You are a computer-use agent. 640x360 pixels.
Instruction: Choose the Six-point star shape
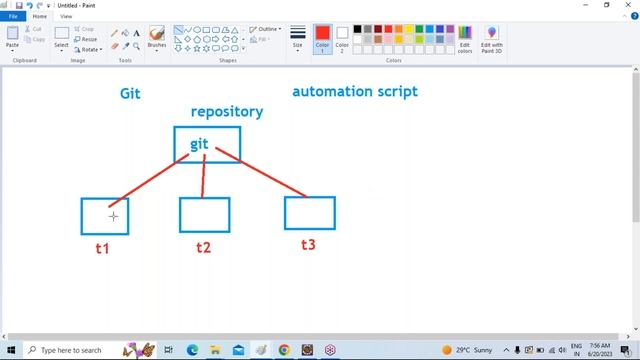207,49
